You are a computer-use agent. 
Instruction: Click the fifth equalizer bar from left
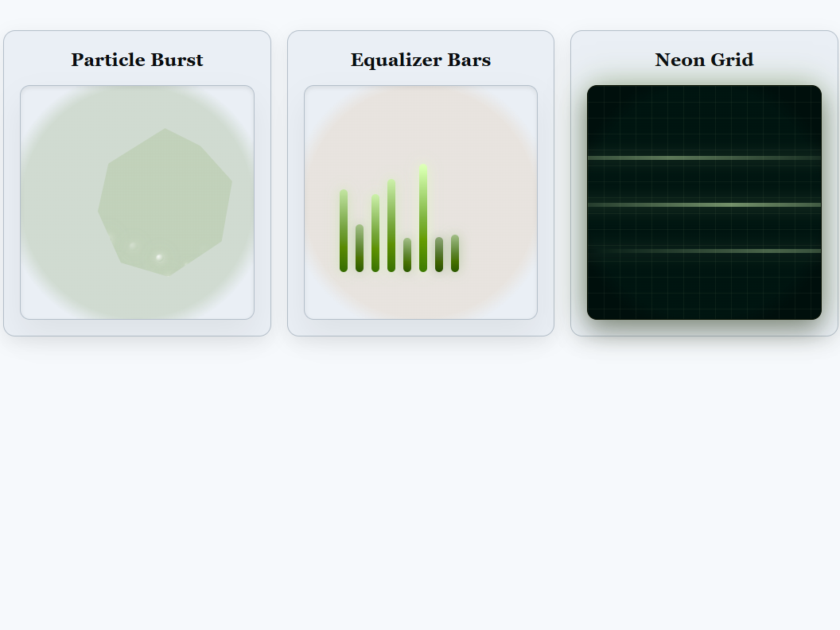pyautogui.click(x=407, y=255)
